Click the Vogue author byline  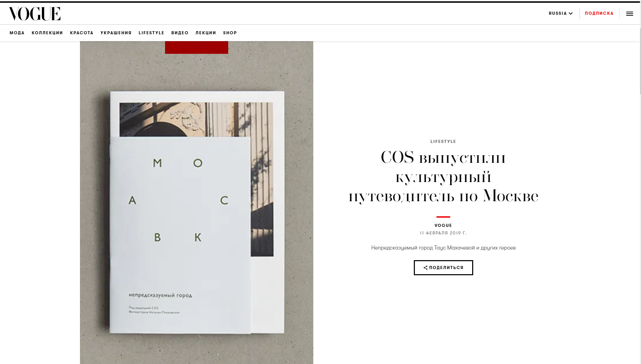click(443, 226)
